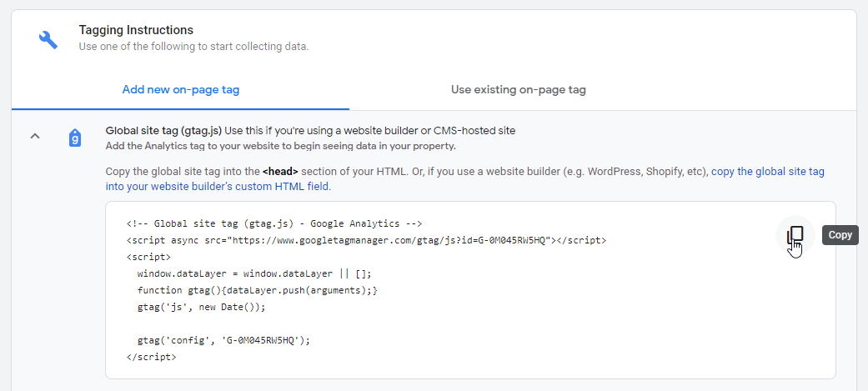Click 'Use one of the following' subtitle
868x391 pixels.
tap(193, 47)
